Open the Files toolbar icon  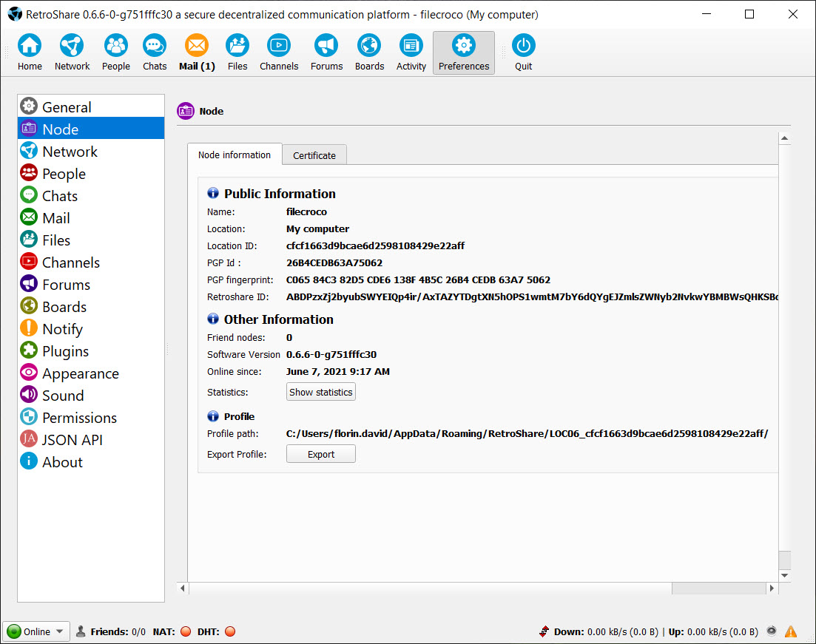[237, 52]
